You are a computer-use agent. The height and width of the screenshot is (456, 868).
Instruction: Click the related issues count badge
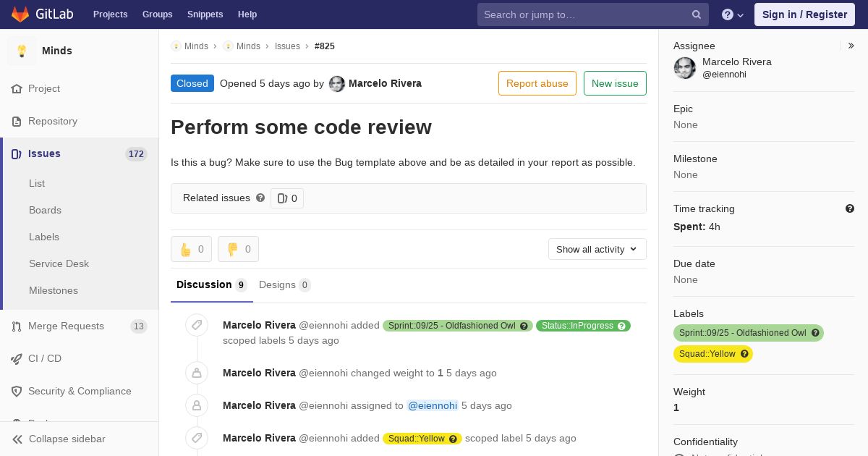point(287,198)
